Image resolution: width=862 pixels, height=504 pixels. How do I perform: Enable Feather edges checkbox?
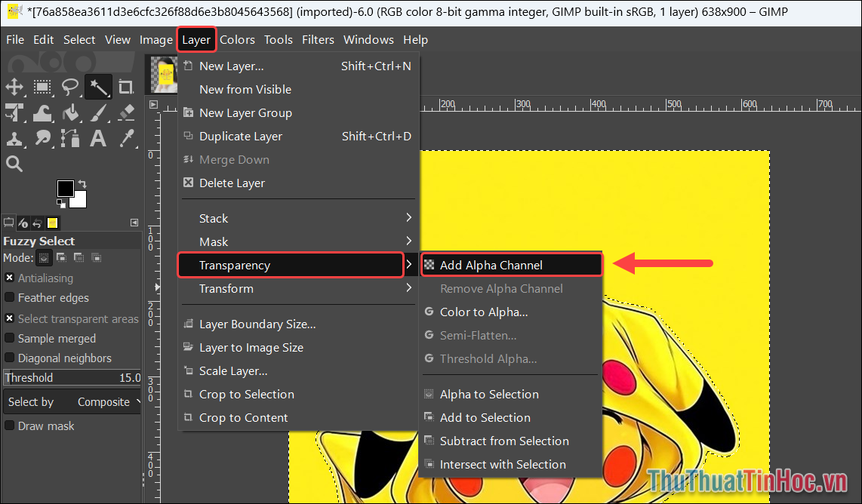tap(9, 297)
